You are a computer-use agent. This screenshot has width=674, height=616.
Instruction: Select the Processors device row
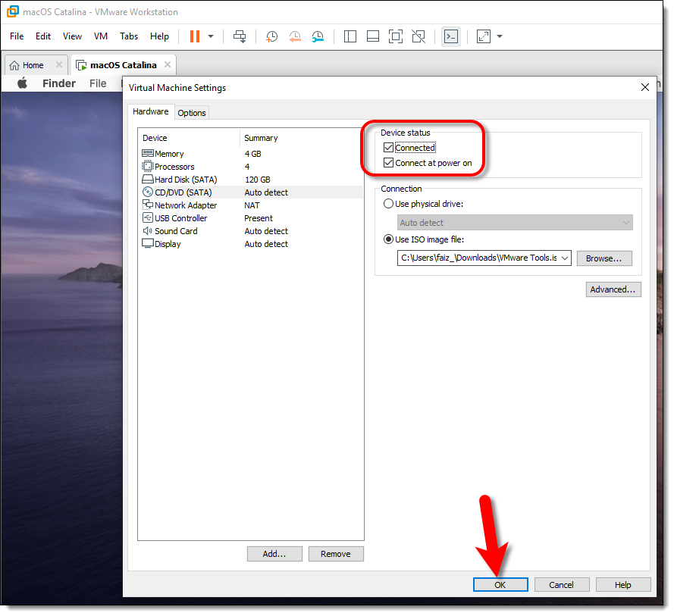coord(251,167)
